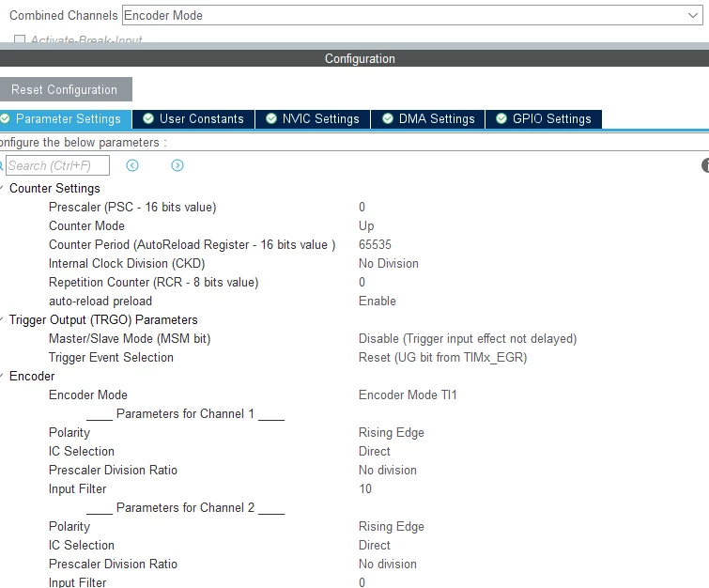709x588 pixels.
Task: Collapse Trigger Output (TRGO) Parameters group
Action: pyautogui.click(x=2, y=319)
